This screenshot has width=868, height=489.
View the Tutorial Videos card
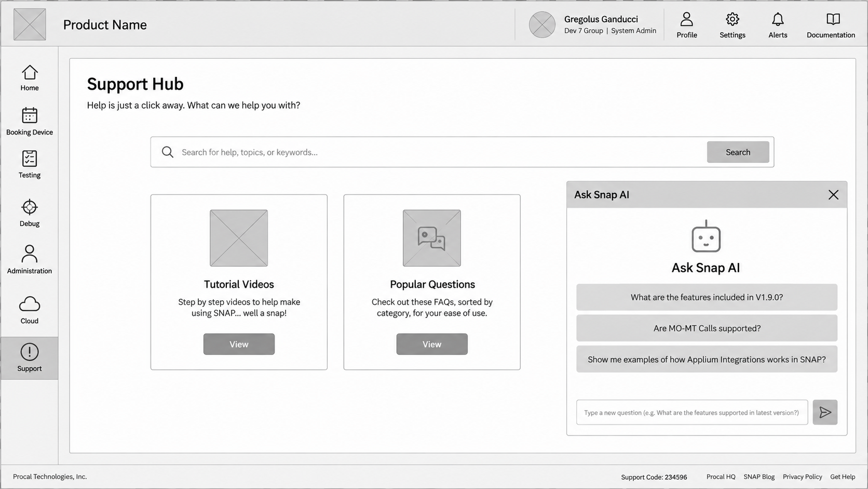click(x=239, y=344)
